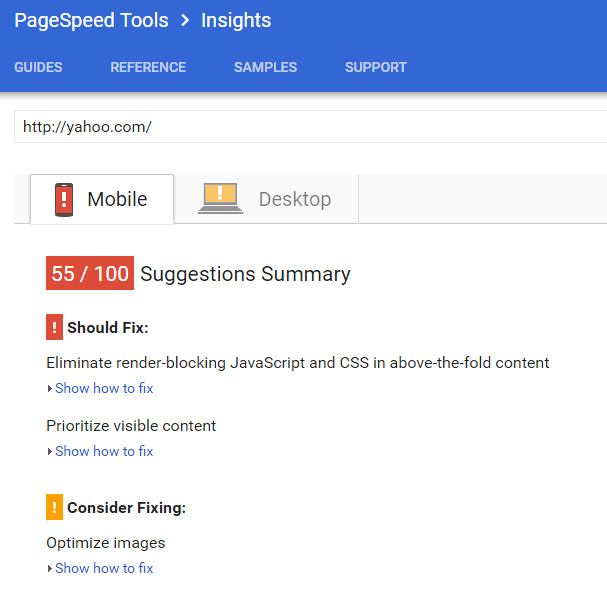Click the 'Prioritize visible content' text
This screenshot has width=607, height=597.
pyautogui.click(x=131, y=426)
